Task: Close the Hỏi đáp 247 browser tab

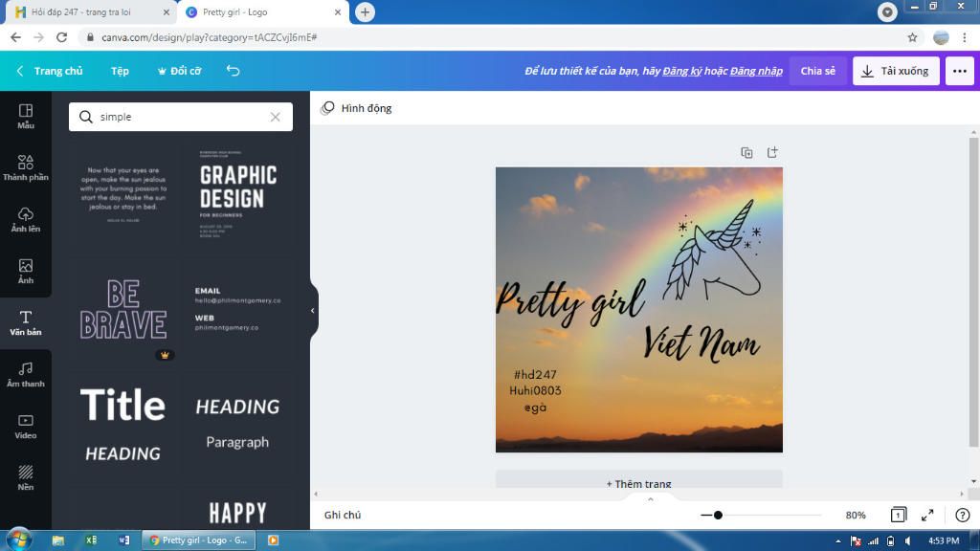Action: tap(166, 11)
